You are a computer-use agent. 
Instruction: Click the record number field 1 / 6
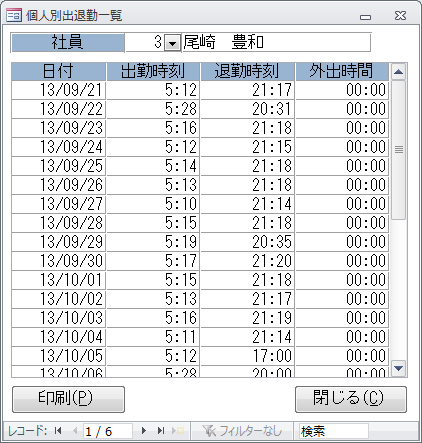pyautogui.click(x=107, y=431)
